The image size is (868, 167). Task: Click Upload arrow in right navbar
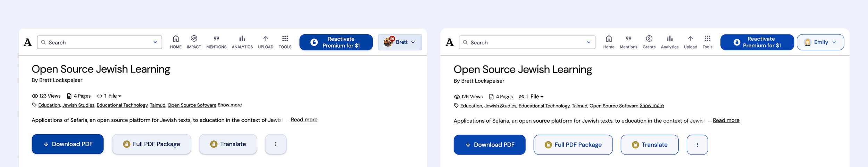(x=691, y=42)
